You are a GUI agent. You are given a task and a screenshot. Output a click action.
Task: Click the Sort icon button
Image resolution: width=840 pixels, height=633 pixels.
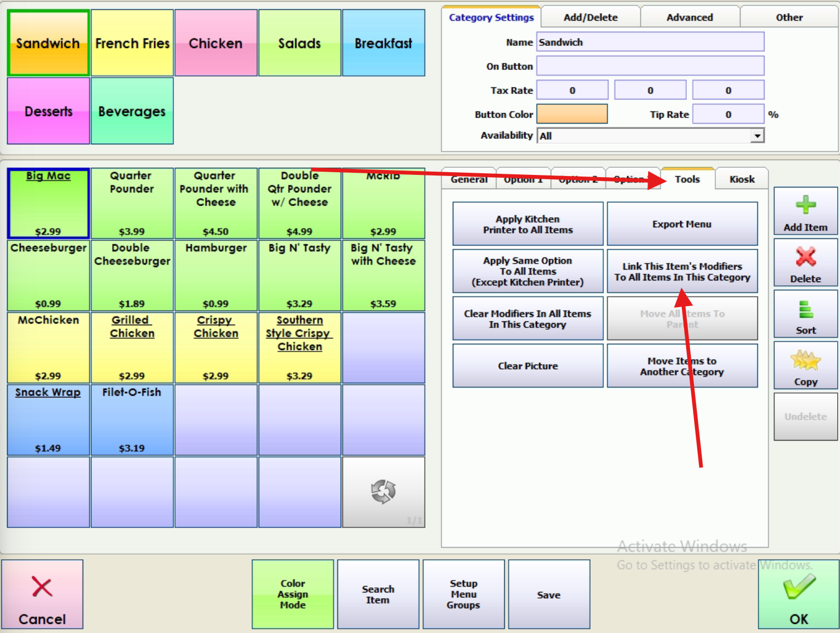click(806, 314)
